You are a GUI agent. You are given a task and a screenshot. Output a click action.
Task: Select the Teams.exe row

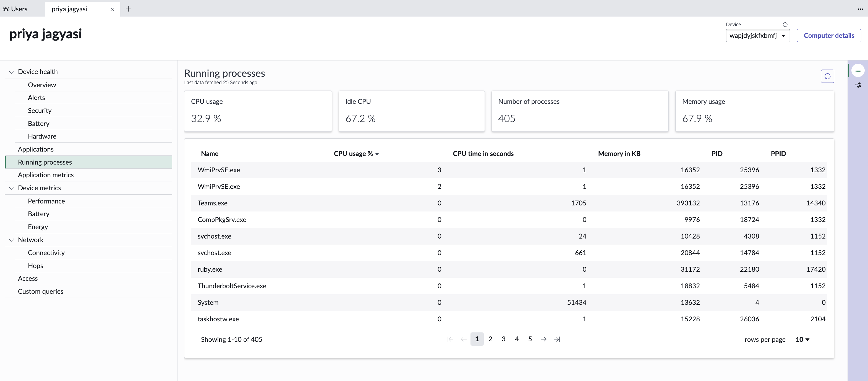(x=509, y=203)
